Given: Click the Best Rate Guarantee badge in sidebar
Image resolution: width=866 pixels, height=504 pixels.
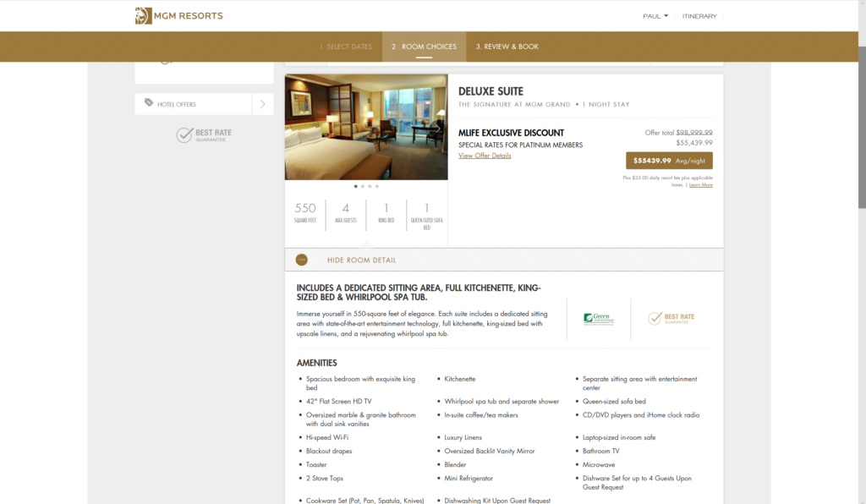Looking at the screenshot, I should pyautogui.click(x=204, y=134).
